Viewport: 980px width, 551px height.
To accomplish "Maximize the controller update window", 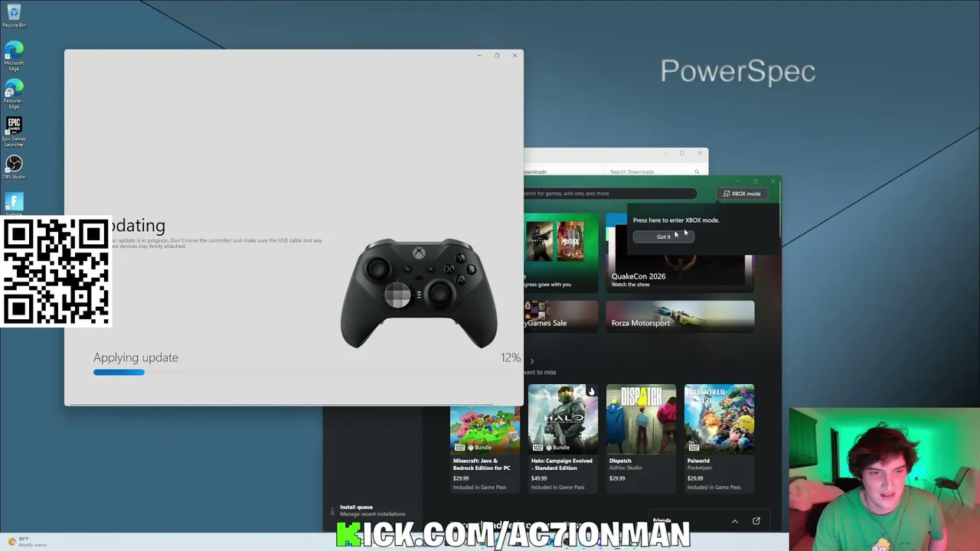I will (497, 55).
